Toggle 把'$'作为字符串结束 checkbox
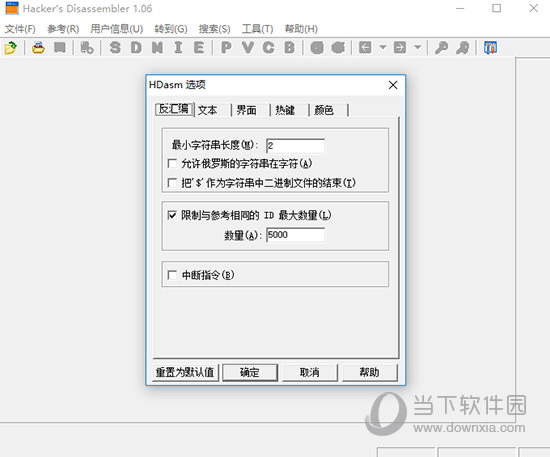The width and height of the screenshot is (550, 457). pyautogui.click(x=172, y=183)
